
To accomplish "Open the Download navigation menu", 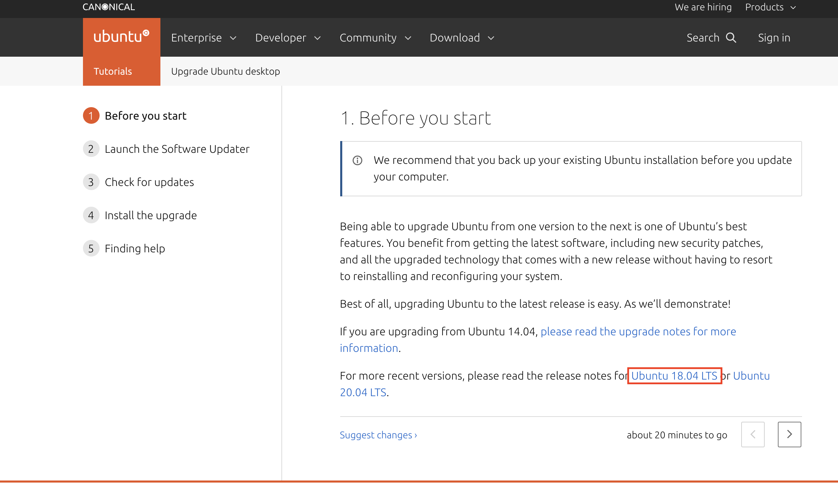I will point(462,38).
